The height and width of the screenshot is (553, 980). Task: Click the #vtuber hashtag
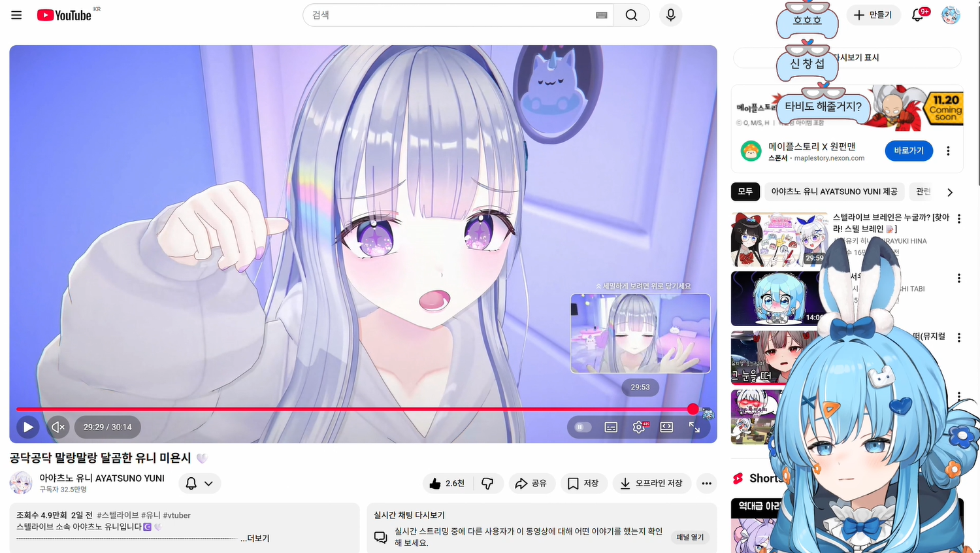[176, 515]
